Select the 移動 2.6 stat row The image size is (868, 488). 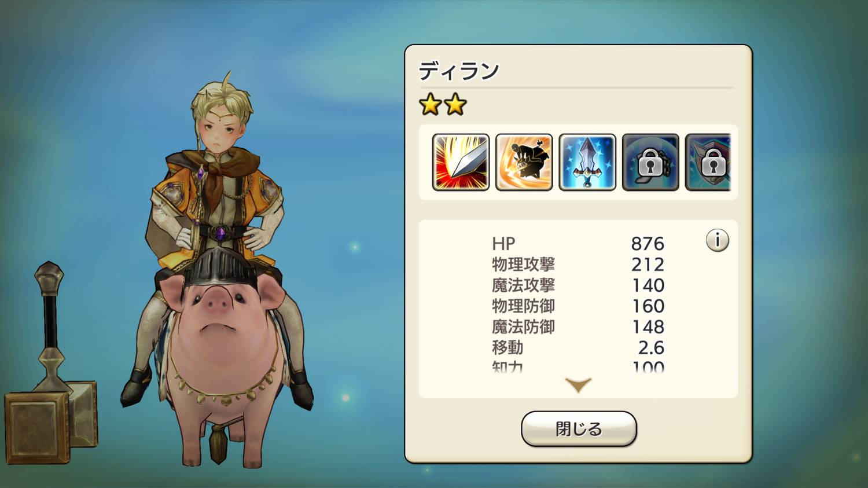[x=578, y=348]
